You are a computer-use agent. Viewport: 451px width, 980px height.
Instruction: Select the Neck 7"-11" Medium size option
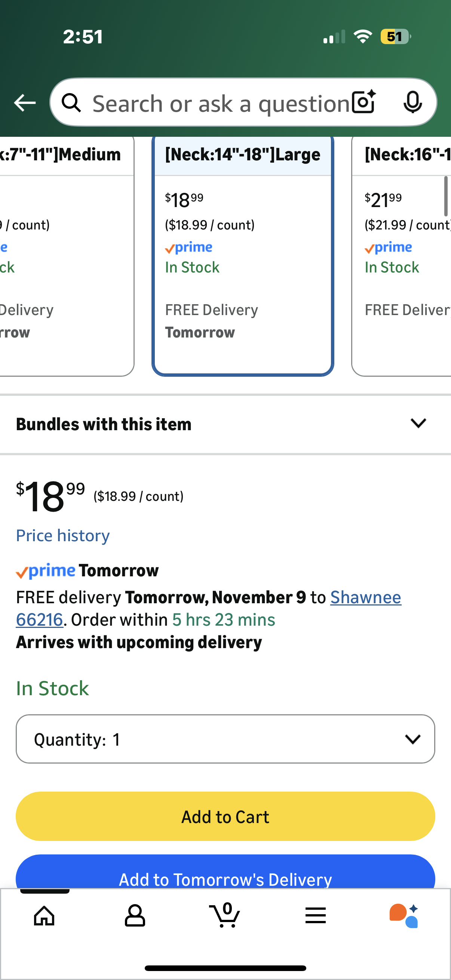[65, 255]
